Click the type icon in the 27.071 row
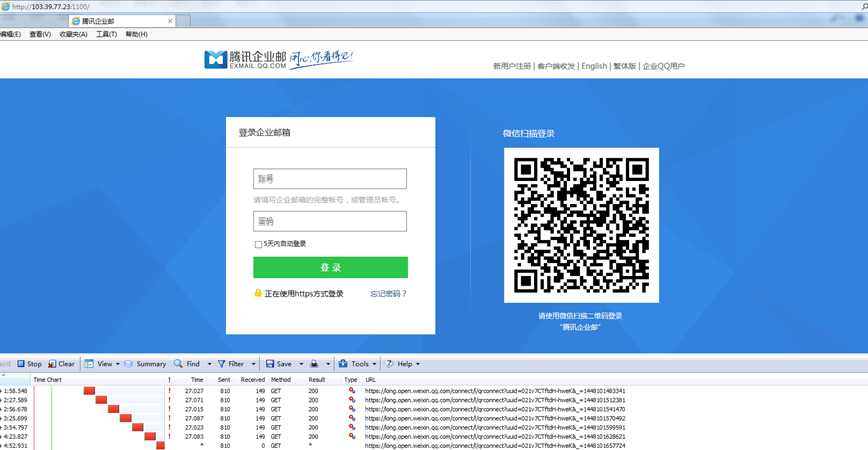 click(x=352, y=400)
